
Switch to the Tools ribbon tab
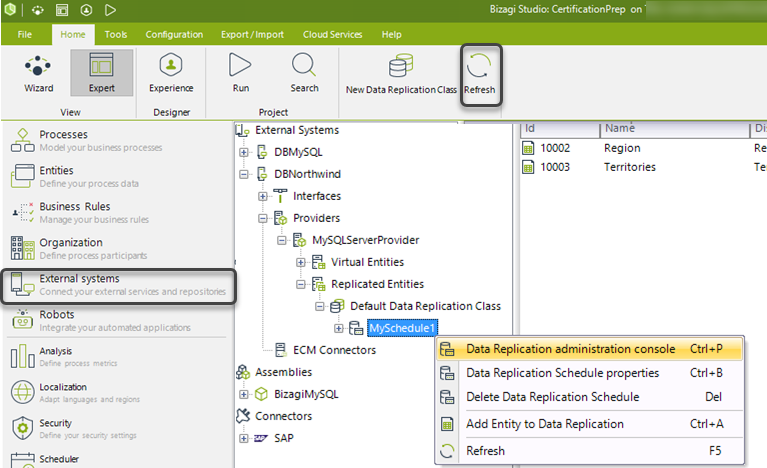point(116,35)
